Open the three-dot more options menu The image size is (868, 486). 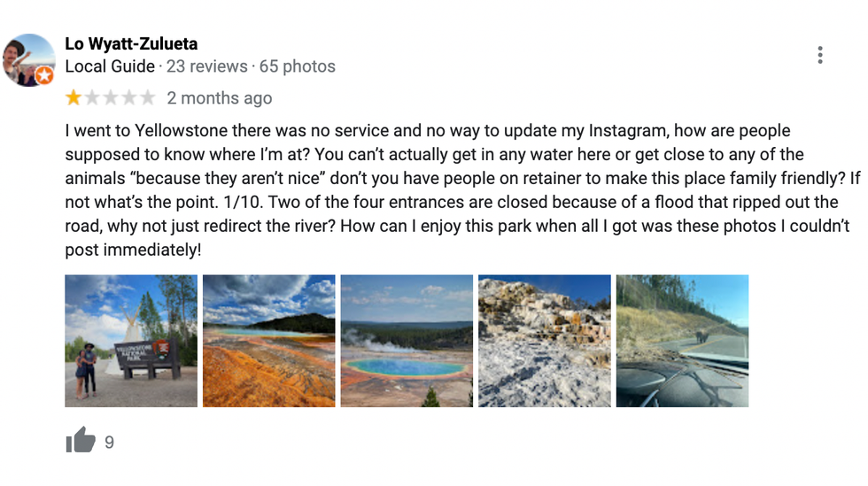tap(820, 55)
